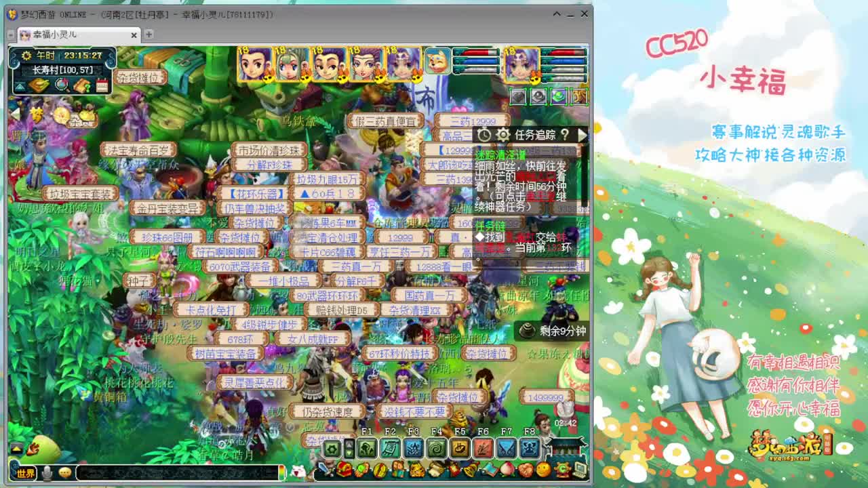Open the 市场价清珍珠 stall sign
This screenshot has height=488, width=868.
click(x=269, y=149)
